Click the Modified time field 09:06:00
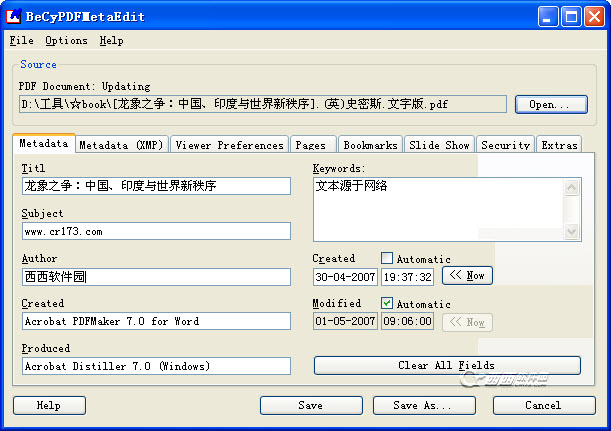Viewport: 611px width, 431px height. (407, 321)
